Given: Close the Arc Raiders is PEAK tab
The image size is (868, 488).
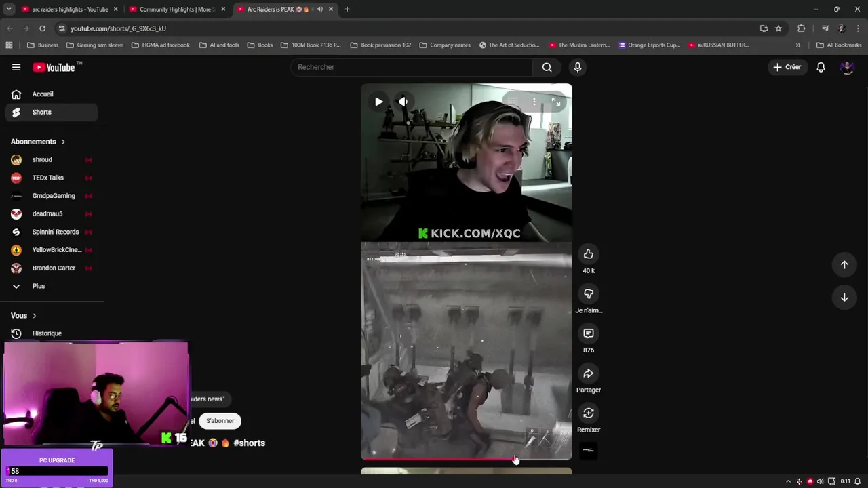Looking at the screenshot, I should tap(331, 9).
